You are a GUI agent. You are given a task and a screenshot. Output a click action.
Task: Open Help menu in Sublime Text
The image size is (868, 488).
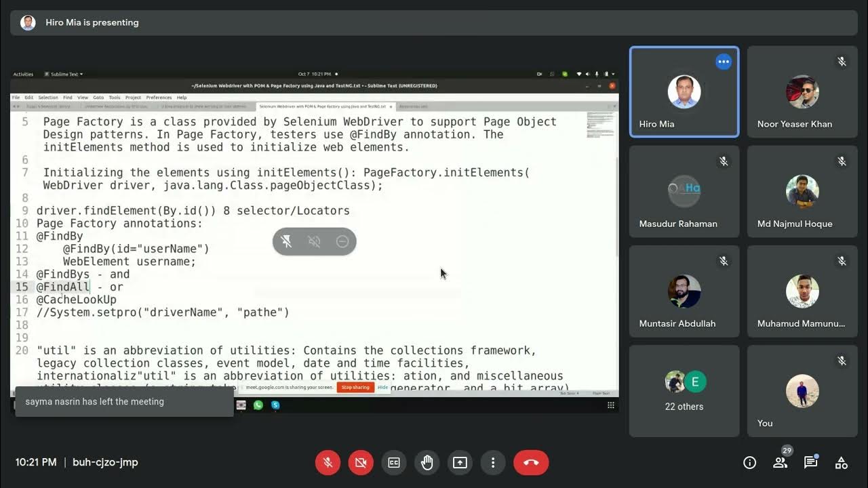[182, 98]
